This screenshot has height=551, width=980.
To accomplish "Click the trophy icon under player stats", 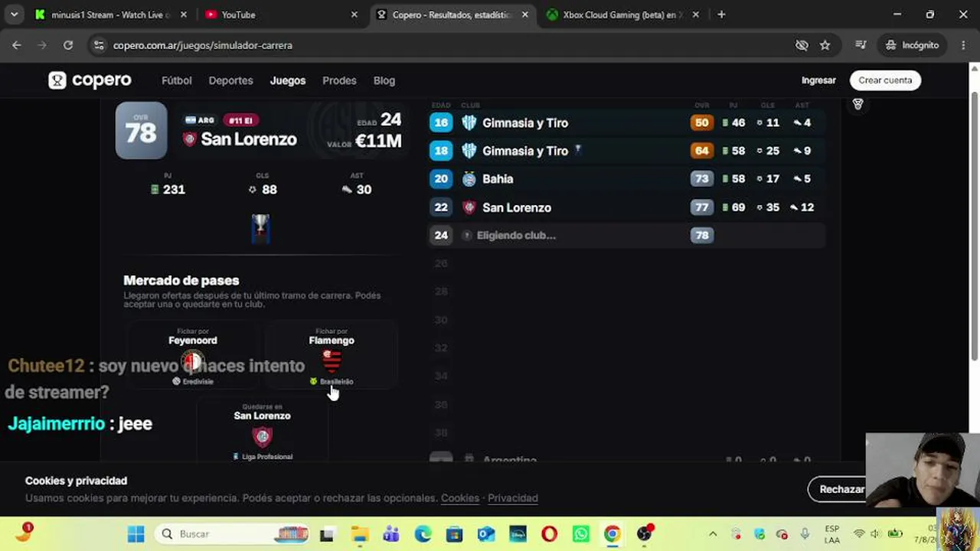I will [260, 227].
